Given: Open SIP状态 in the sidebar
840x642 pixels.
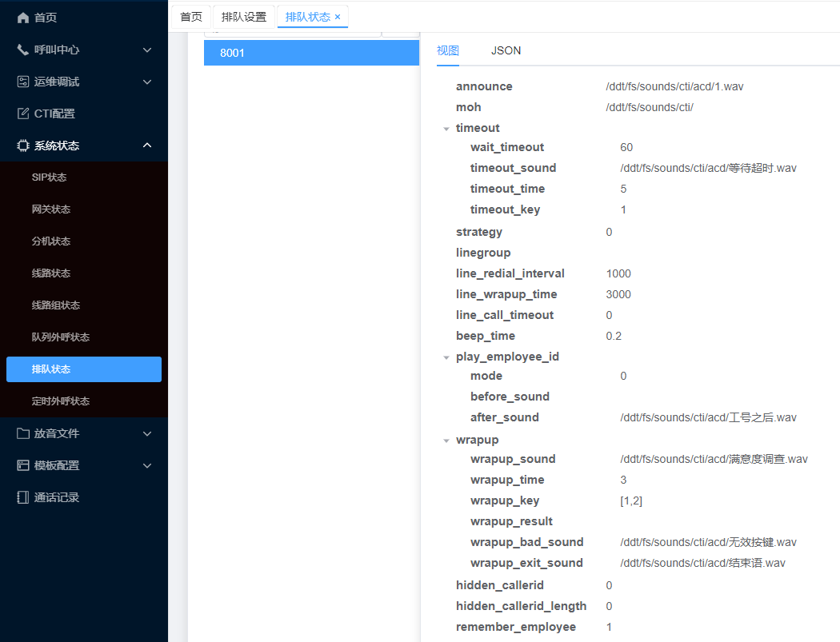Looking at the screenshot, I should point(49,177).
